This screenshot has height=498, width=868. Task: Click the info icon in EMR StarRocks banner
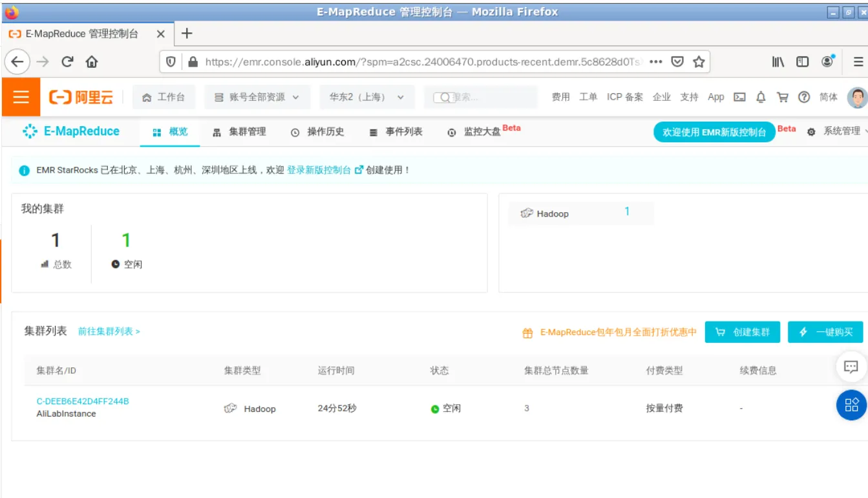pyautogui.click(x=25, y=171)
